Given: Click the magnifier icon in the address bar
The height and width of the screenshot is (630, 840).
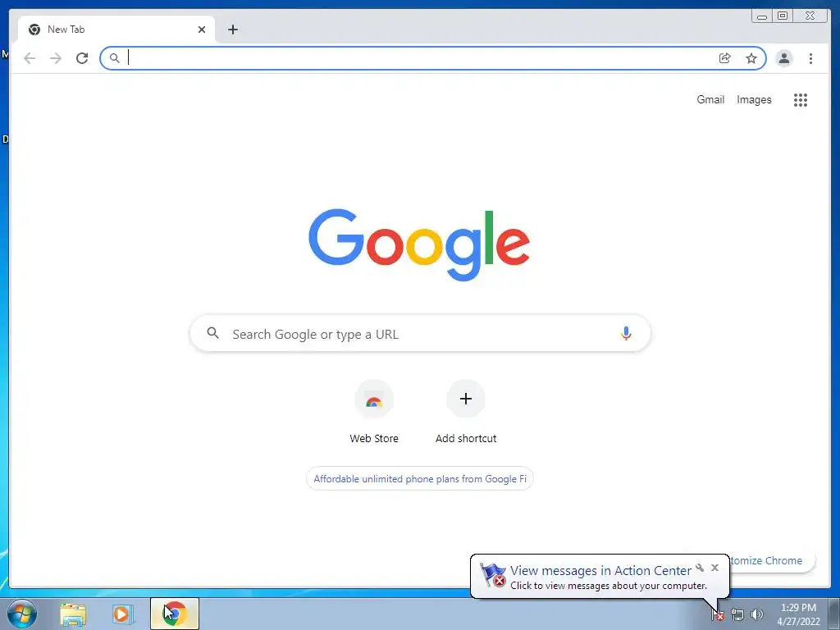Looking at the screenshot, I should pyautogui.click(x=114, y=58).
